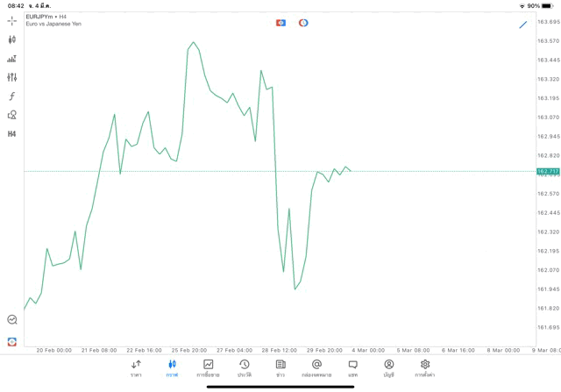Tap the red-blue square icon above chart
This screenshot has height=392, width=561.
[280, 23]
